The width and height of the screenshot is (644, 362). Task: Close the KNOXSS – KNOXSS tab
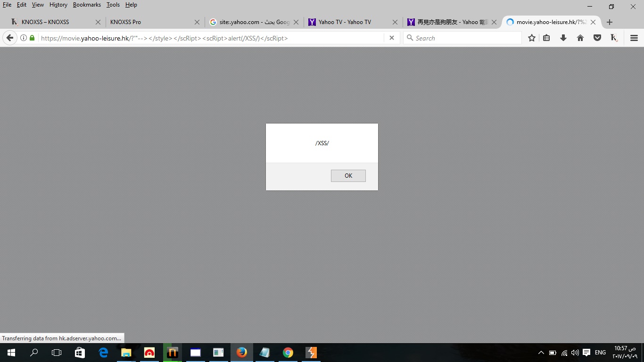pyautogui.click(x=98, y=22)
